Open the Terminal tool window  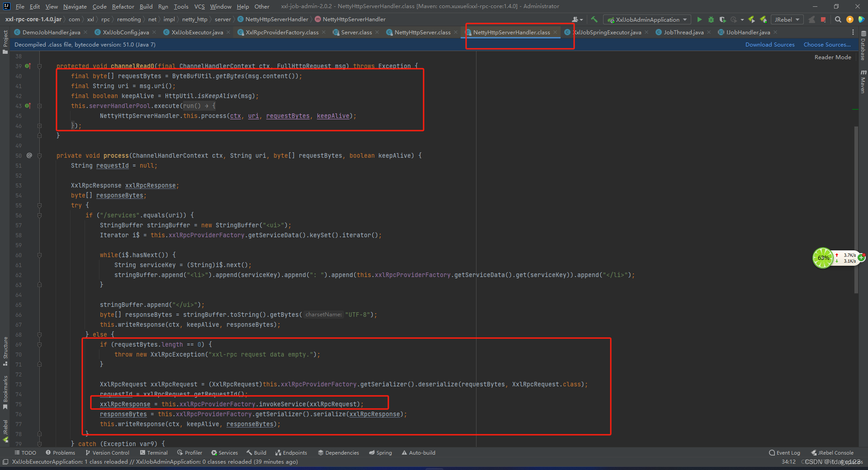click(x=154, y=453)
